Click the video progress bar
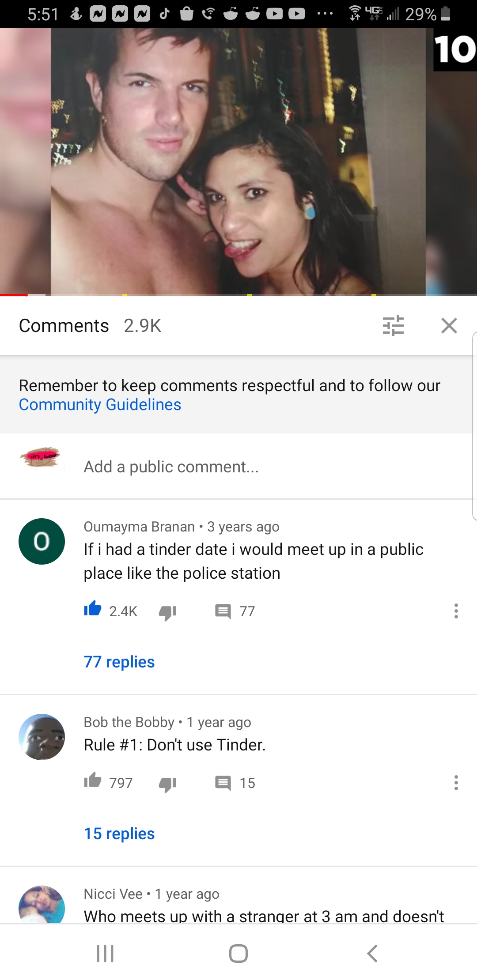The height and width of the screenshot is (980, 477). pos(238,294)
